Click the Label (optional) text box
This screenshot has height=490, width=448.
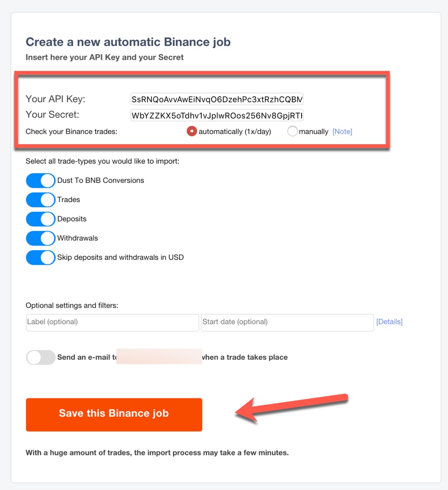(x=112, y=323)
